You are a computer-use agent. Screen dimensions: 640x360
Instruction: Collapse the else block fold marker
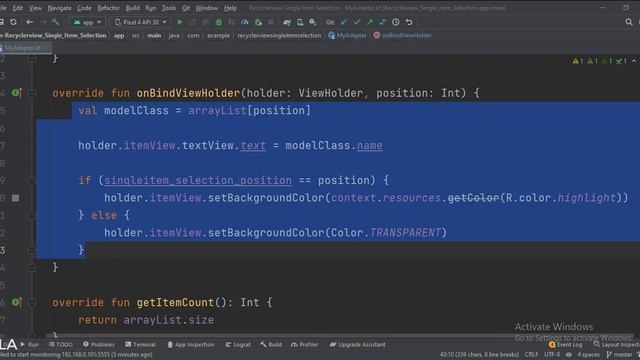pos(32,216)
